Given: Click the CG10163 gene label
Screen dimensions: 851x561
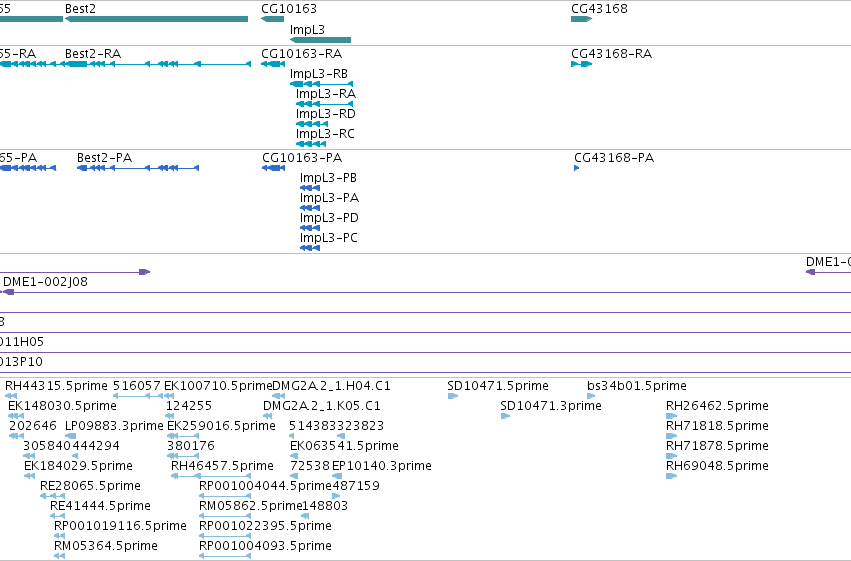Looking at the screenshot, I should pyautogui.click(x=289, y=9).
